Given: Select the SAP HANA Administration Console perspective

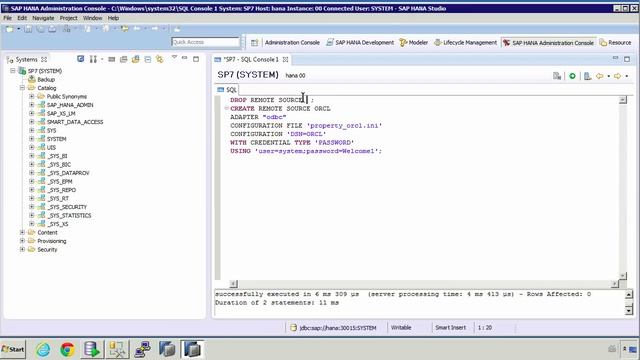Looking at the screenshot, I should pyautogui.click(x=549, y=42).
